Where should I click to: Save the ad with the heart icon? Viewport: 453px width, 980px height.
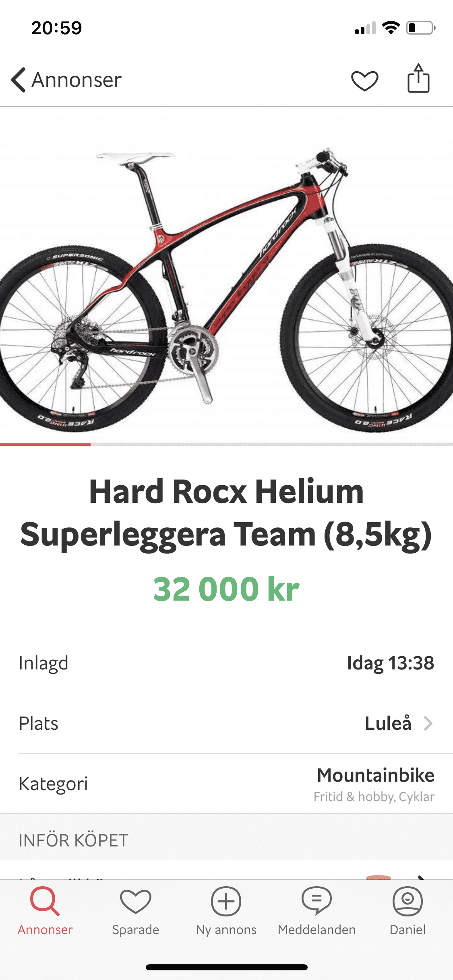point(364,80)
